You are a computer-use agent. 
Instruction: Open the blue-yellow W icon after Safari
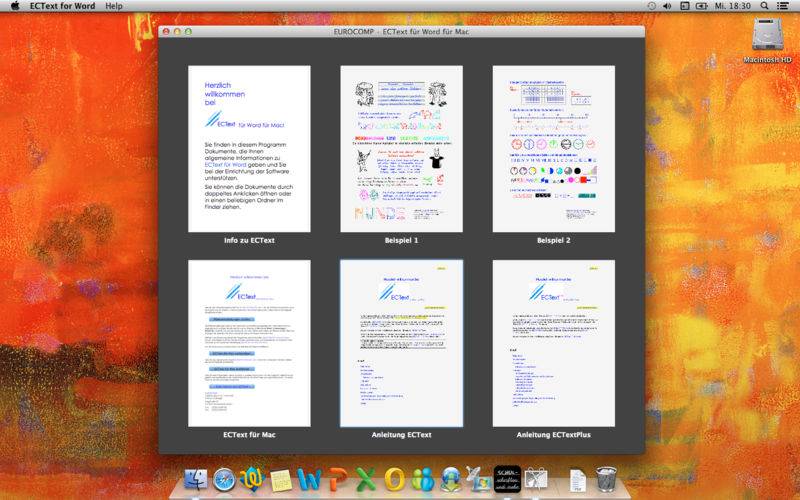point(253,480)
